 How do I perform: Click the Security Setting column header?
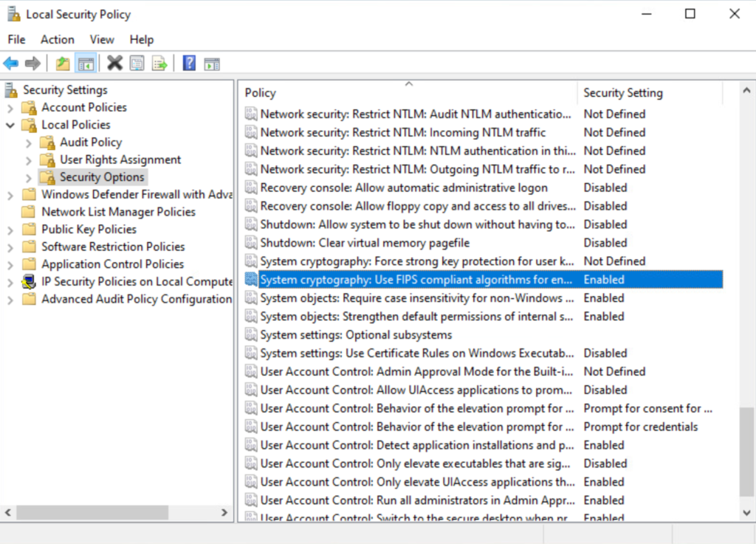(x=622, y=93)
